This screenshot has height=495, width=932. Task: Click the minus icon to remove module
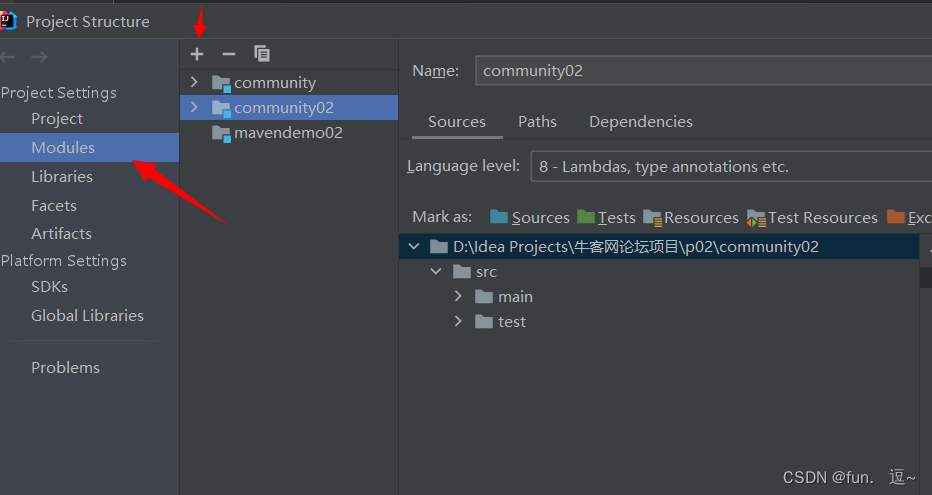click(x=229, y=54)
